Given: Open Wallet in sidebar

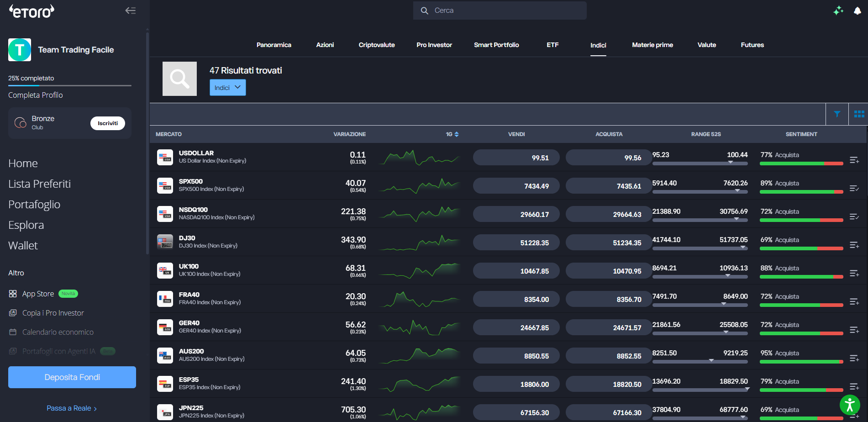Looking at the screenshot, I should pyautogui.click(x=23, y=246).
